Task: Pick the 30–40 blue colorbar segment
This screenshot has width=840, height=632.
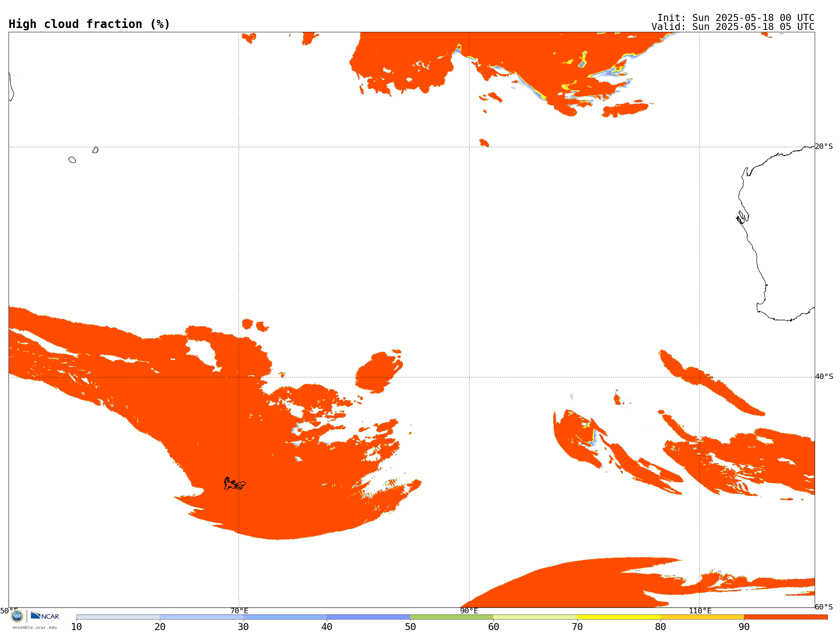Action: pos(285,617)
